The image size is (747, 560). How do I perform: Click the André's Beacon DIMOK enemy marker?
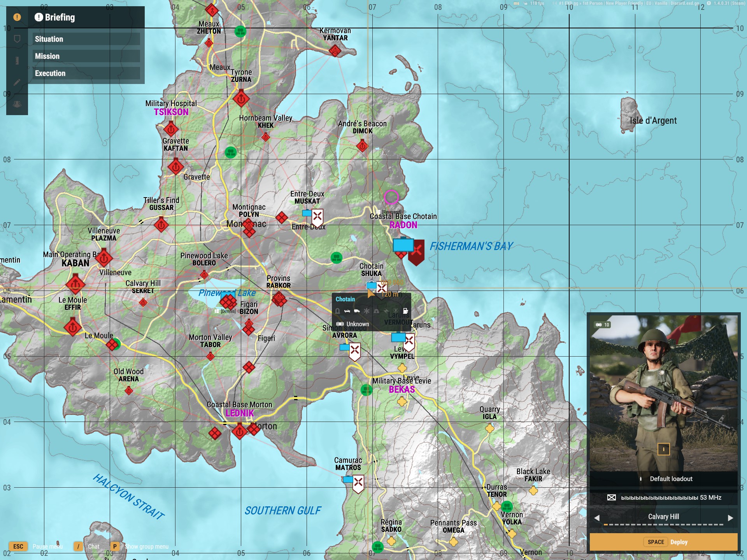[362, 146]
